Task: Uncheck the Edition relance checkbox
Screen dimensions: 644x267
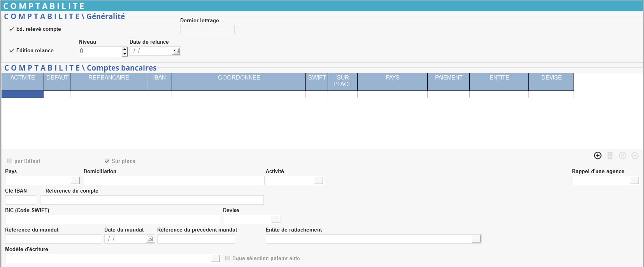Action: (x=12, y=51)
